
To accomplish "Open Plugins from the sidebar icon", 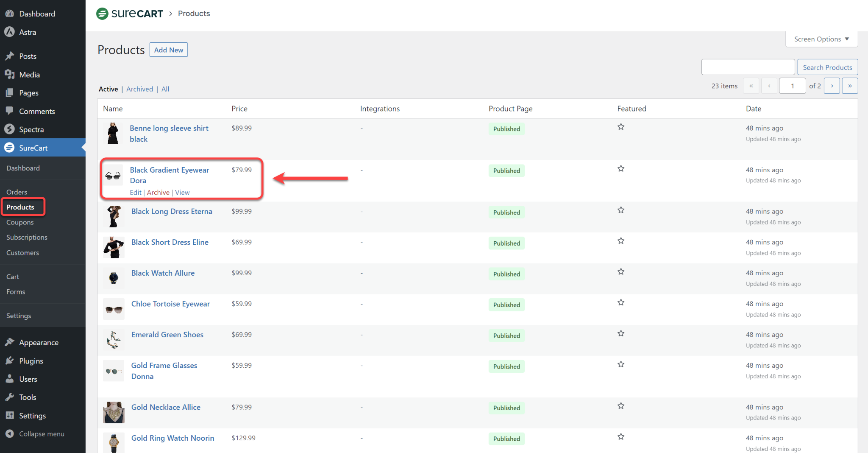I will [9, 361].
